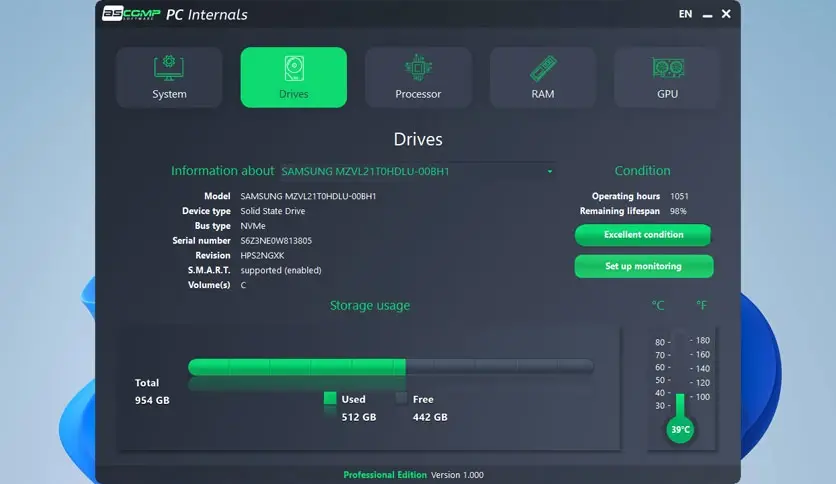
Task: Click the Solid State Drive text
Action: (x=272, y=211)
